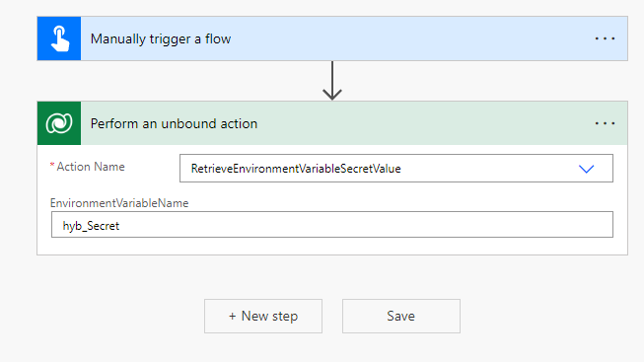644x362 pixels.
Task: Collapse the 'Perform an unbound action' card header
Action: 332,123
